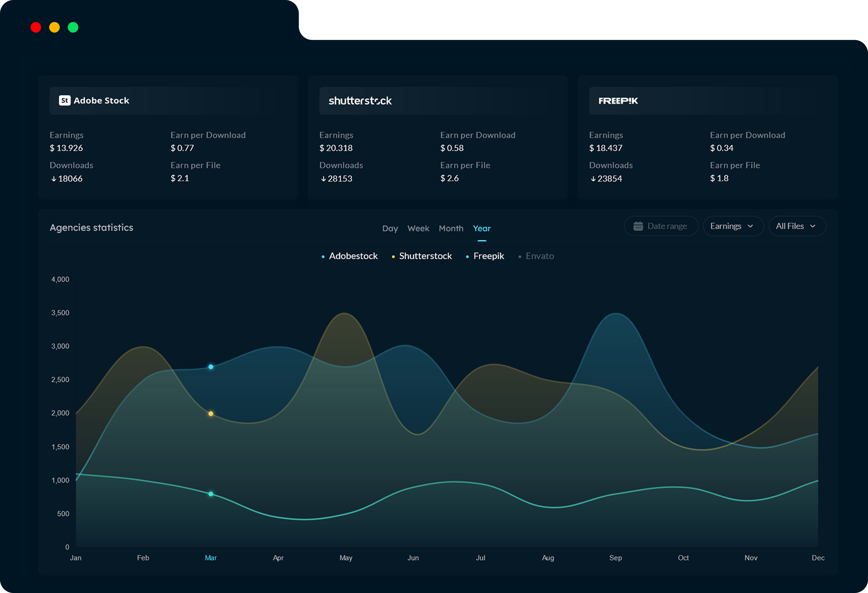Open the All Files dropdown
868x593 pixels.
click(797, 226)
